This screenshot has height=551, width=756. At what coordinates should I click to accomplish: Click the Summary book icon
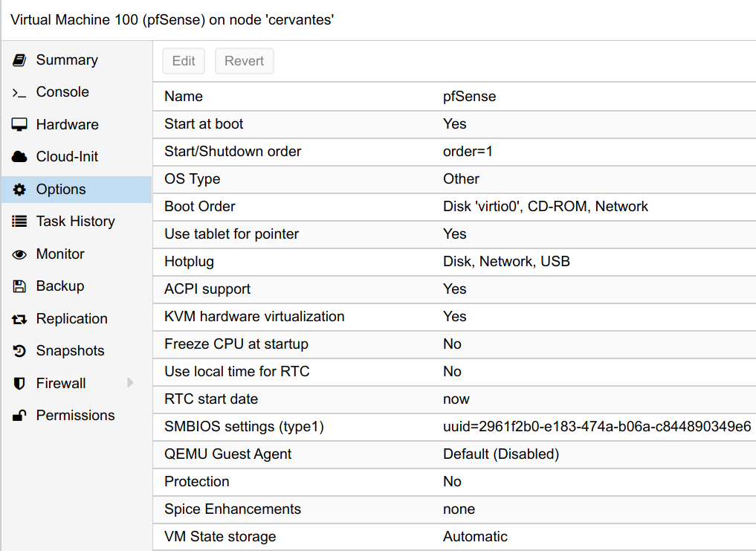19,59
